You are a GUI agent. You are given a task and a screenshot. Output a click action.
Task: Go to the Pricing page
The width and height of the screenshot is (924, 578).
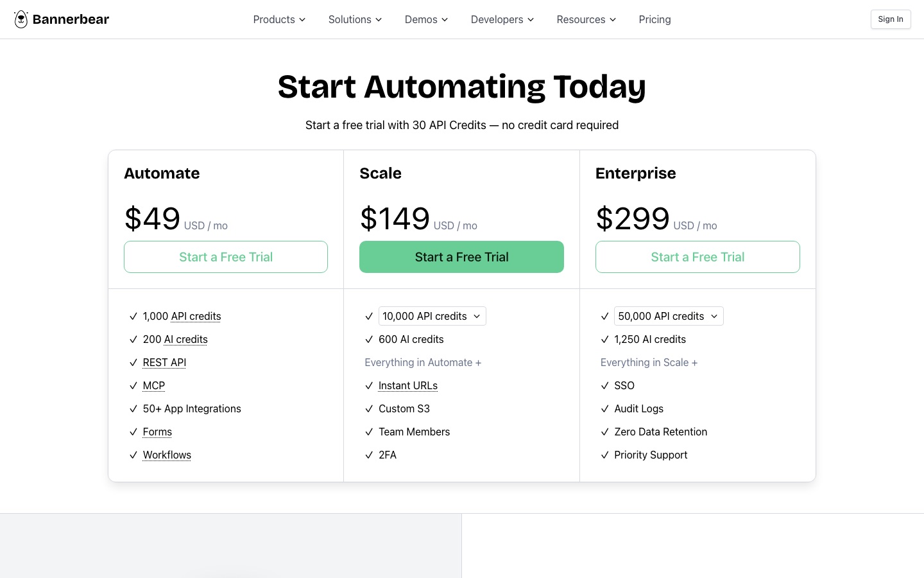point(654,19)
